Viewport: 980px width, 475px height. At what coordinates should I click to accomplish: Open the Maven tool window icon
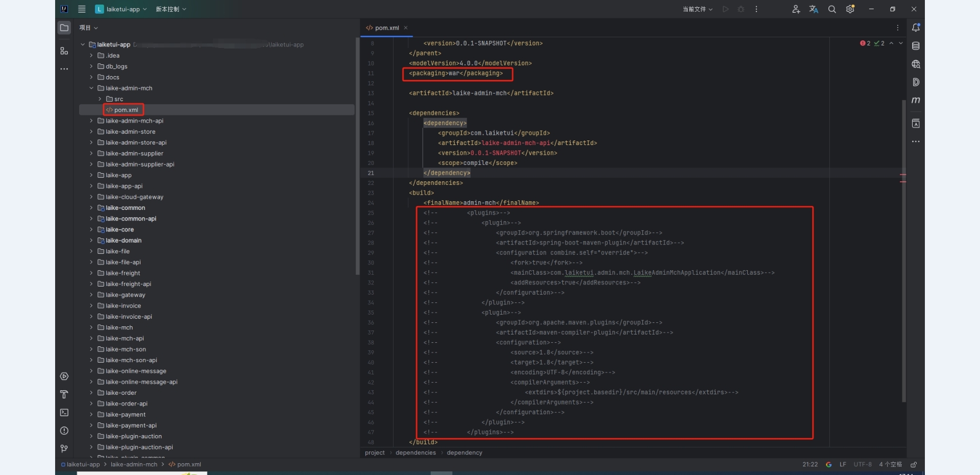click(x=916, y=100)
